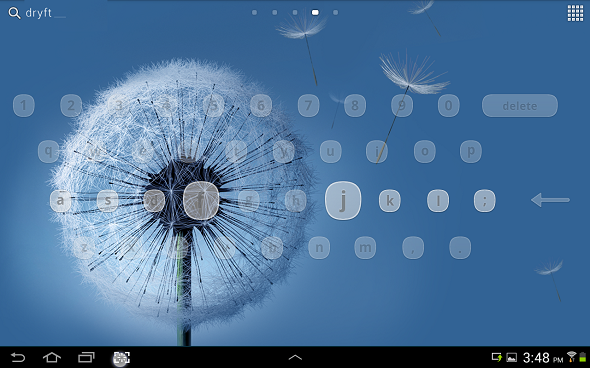This screenshot has height=368, width=590.
Task: Tap the n key
Action: (319, 248)
